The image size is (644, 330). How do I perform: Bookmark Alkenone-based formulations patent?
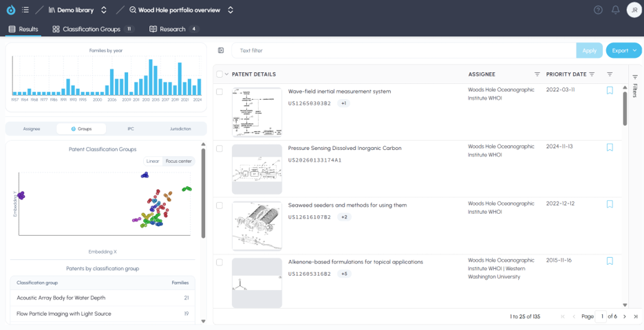click(610, 261)
